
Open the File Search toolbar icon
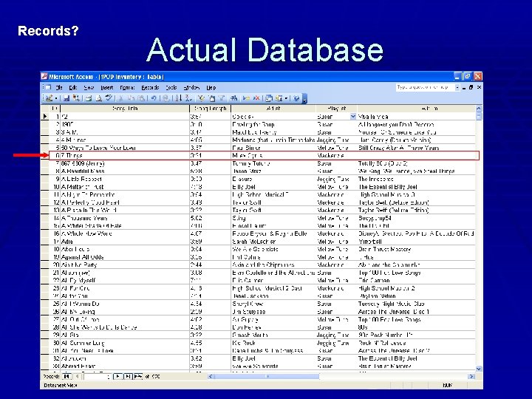(x=76, y=98)
